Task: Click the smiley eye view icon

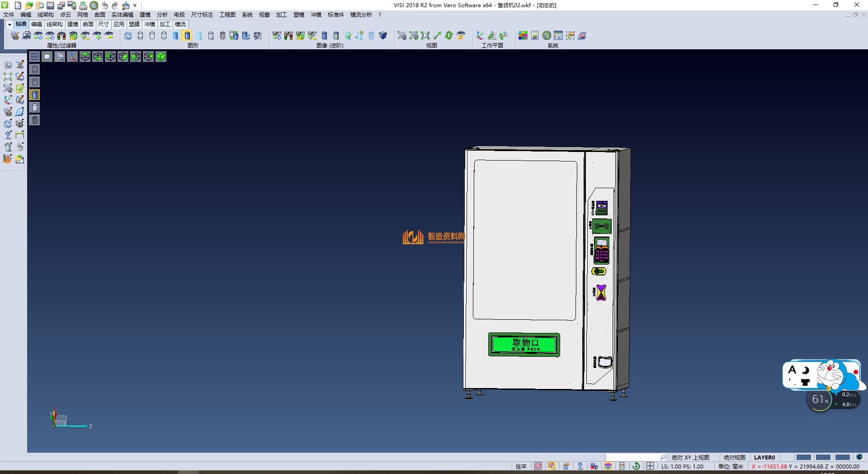Action: pyautogui.click(x=461, y=36)
